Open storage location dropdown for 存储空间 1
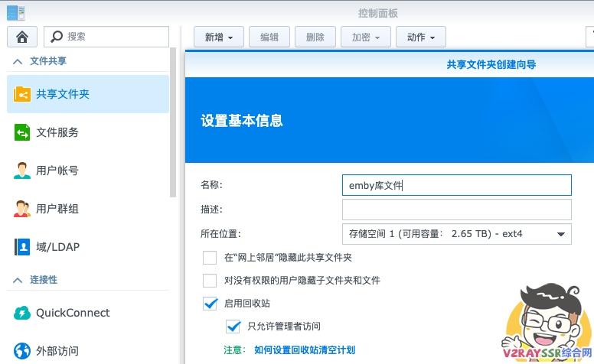This screenshot has height=364, width=594. coord(456,234)
